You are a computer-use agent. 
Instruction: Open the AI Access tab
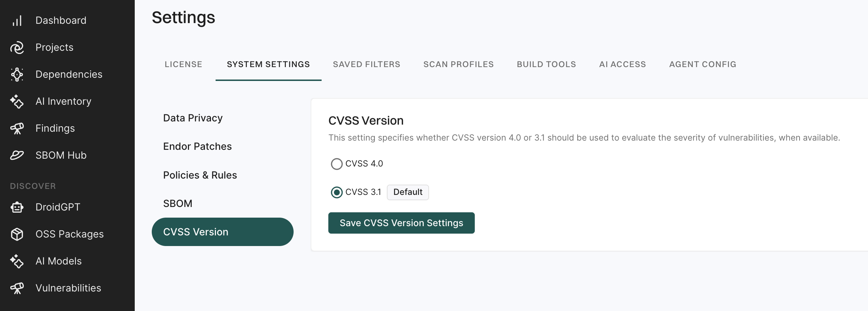coord(623,64)
